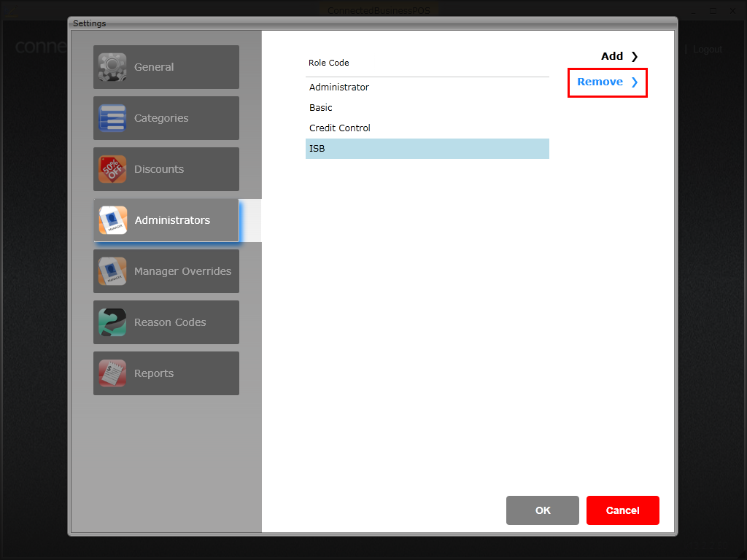Click the General gear icon
The width and height of the screenshot is (747, 560).
tap(112, 67)
